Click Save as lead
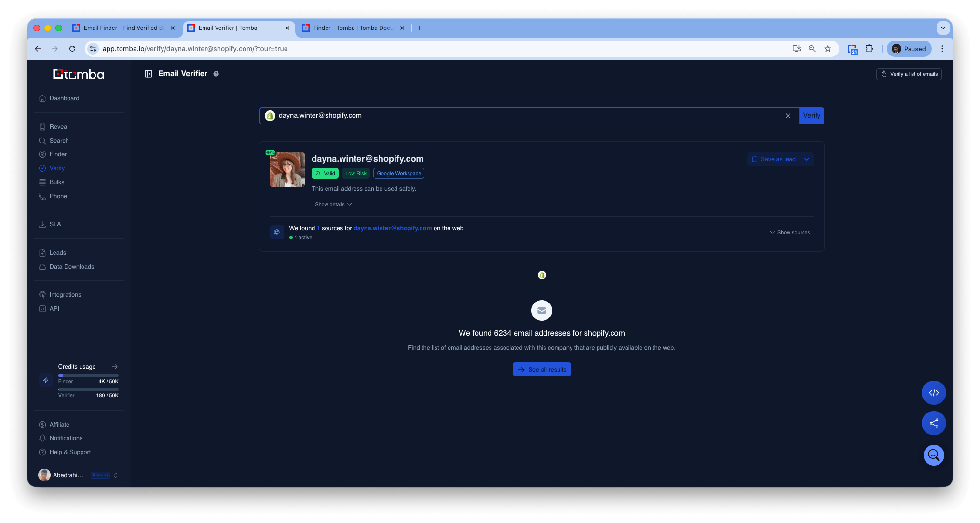The height and width of the screenshot is (523, 980). [774, 159]
